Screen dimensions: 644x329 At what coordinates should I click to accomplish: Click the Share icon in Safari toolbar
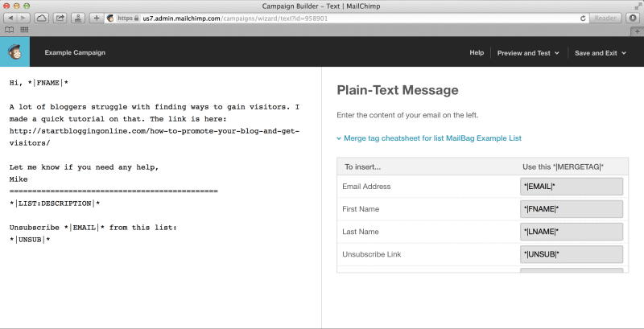click(60, 18)
